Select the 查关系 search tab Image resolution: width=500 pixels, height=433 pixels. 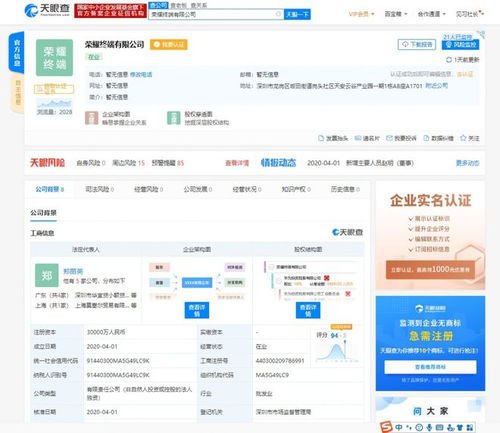[199, 5]
